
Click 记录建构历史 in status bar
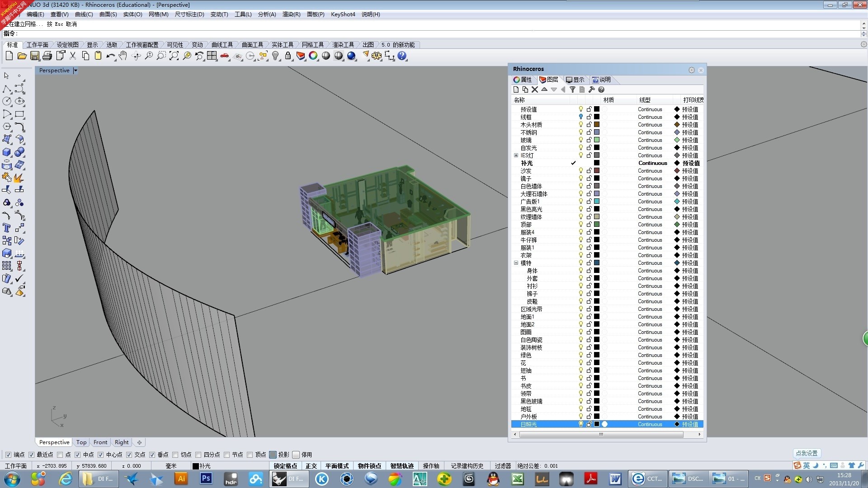tap(467, 466)
